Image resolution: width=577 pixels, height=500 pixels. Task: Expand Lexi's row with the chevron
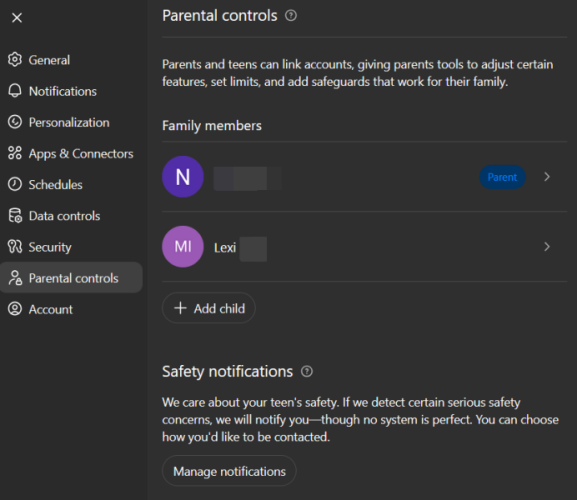tap(547, 247)
